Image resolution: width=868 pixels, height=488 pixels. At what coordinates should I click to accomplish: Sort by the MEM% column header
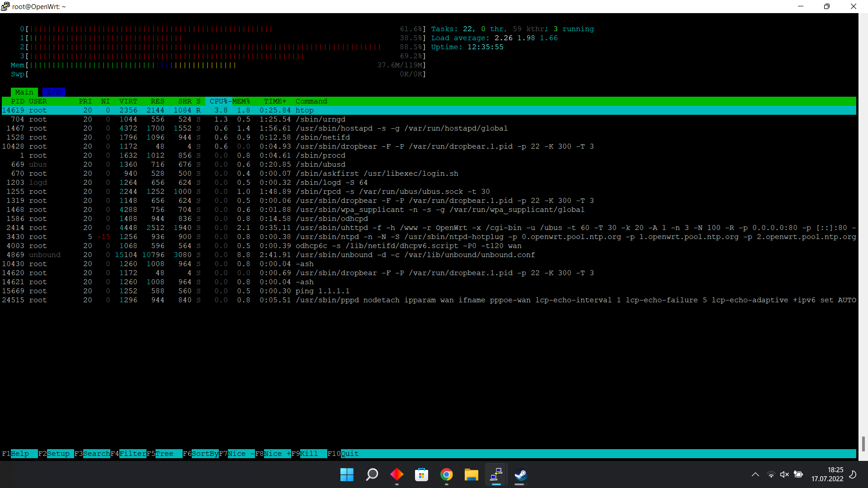tap(241, 101)
